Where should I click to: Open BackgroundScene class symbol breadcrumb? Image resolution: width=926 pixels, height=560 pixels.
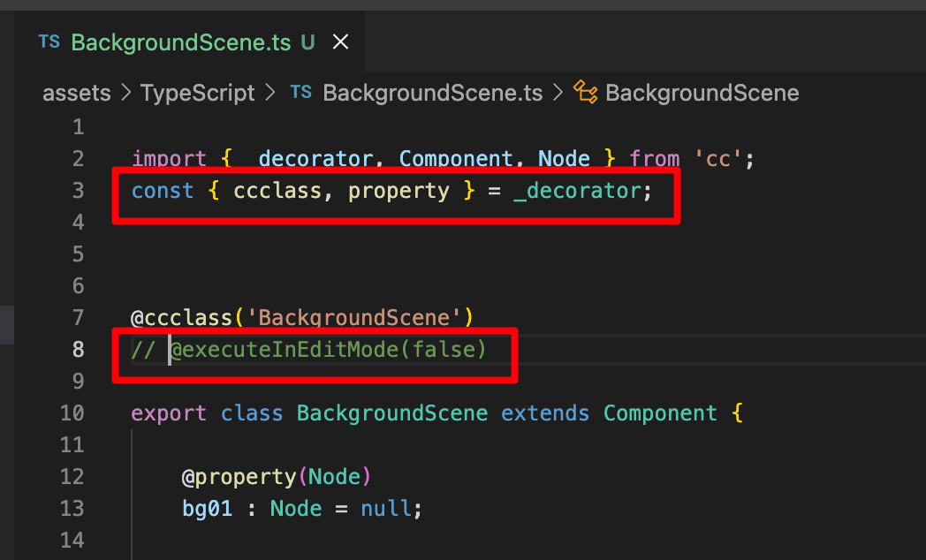pos(702,93)
